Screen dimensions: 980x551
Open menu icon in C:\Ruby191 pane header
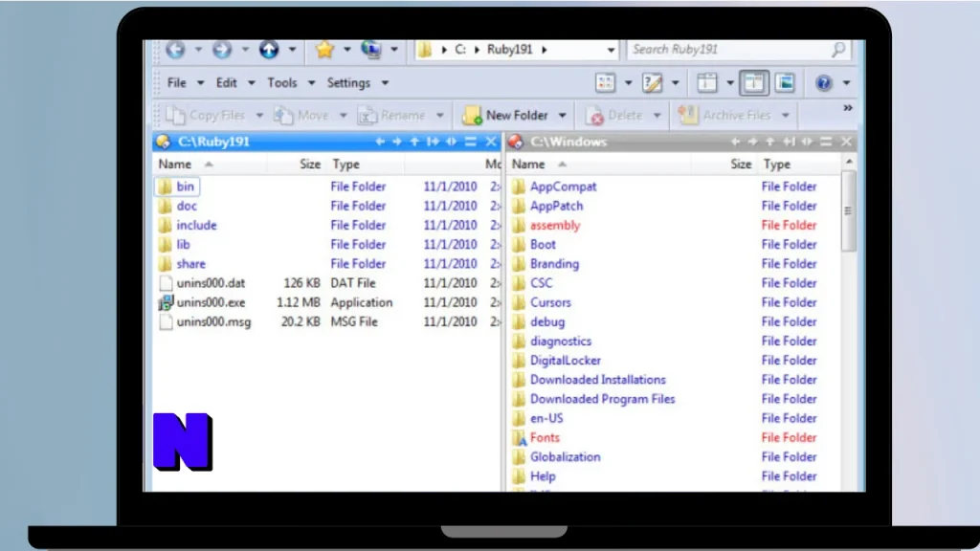[471, 142]
